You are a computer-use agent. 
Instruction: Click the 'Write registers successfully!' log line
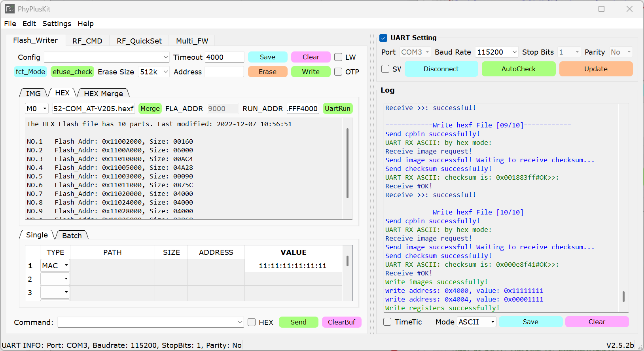tap(442, 308)
